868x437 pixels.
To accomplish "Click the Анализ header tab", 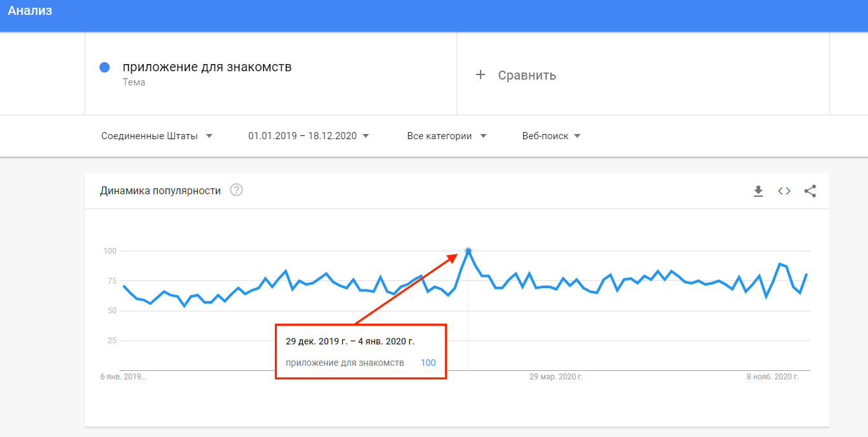I will tap(30, 11).
